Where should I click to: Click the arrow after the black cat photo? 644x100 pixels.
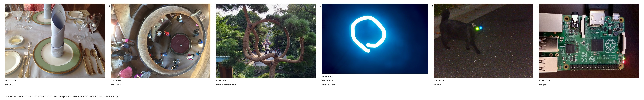(536, 6)
